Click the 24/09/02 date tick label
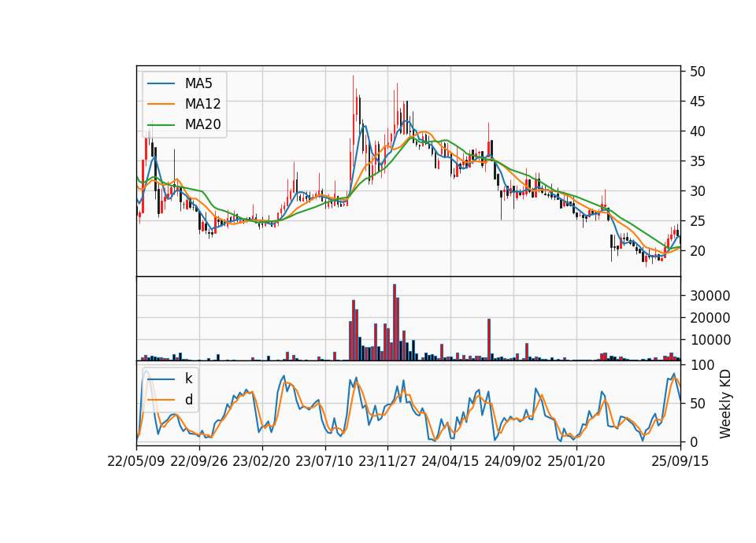 (513, 461)
